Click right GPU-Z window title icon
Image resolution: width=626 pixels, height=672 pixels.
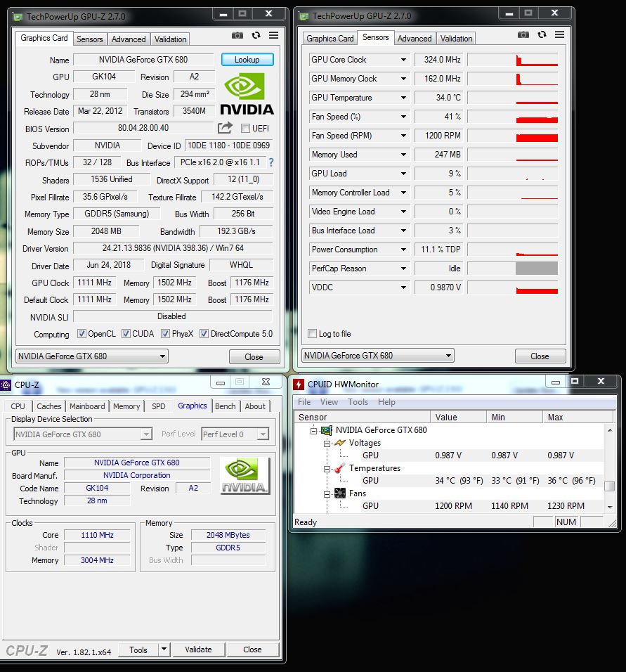coord(304,16)
